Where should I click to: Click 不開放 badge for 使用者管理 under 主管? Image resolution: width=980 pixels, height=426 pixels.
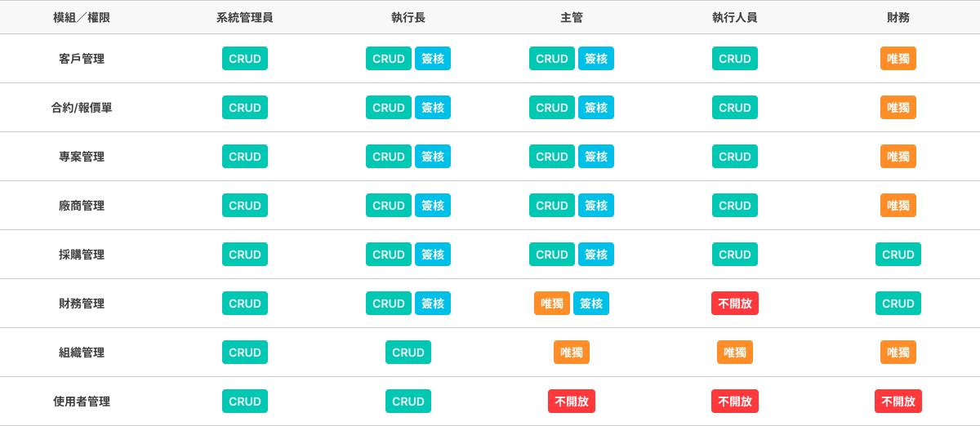[x=572, y=402]
